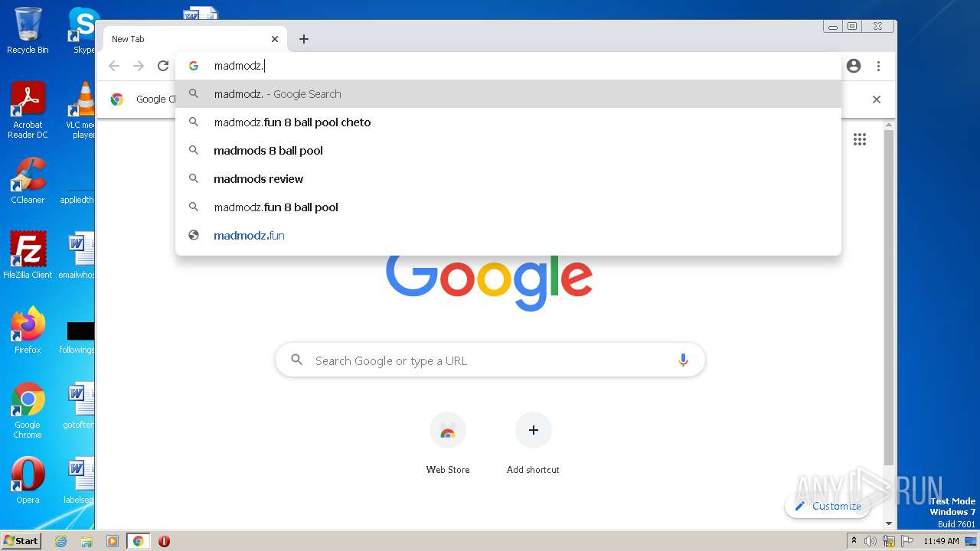Select the New Tab tab
The width and height of the screenshot is (980, 551).
click(x=195, y=39)
